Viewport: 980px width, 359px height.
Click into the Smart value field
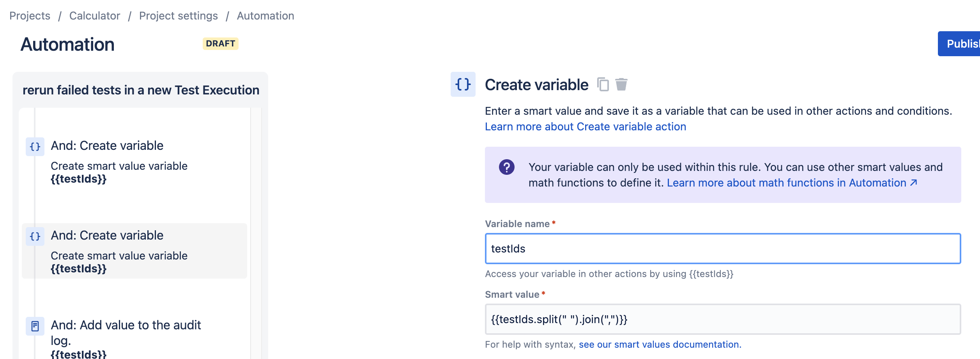pos(723,319)
